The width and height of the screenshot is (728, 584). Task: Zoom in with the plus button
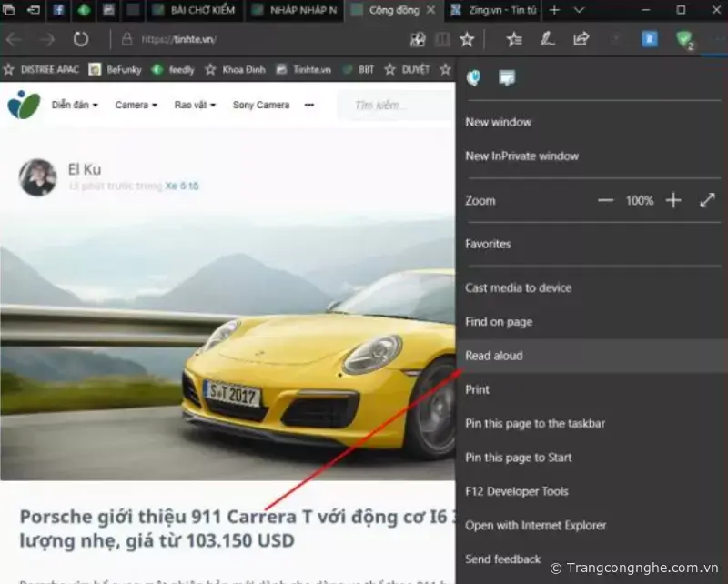672,200
